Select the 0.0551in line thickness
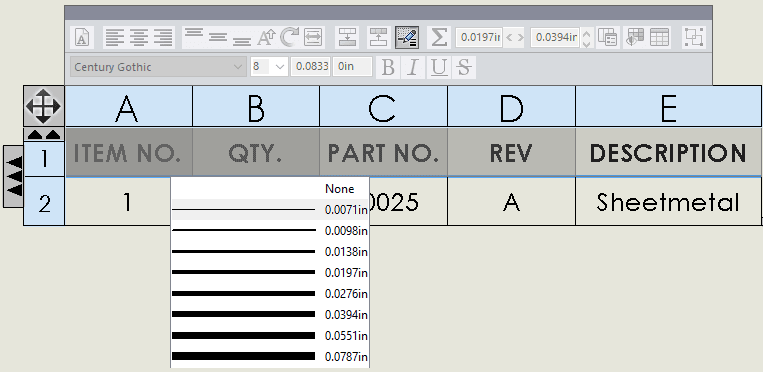763x372 pixels. point(270,335)
